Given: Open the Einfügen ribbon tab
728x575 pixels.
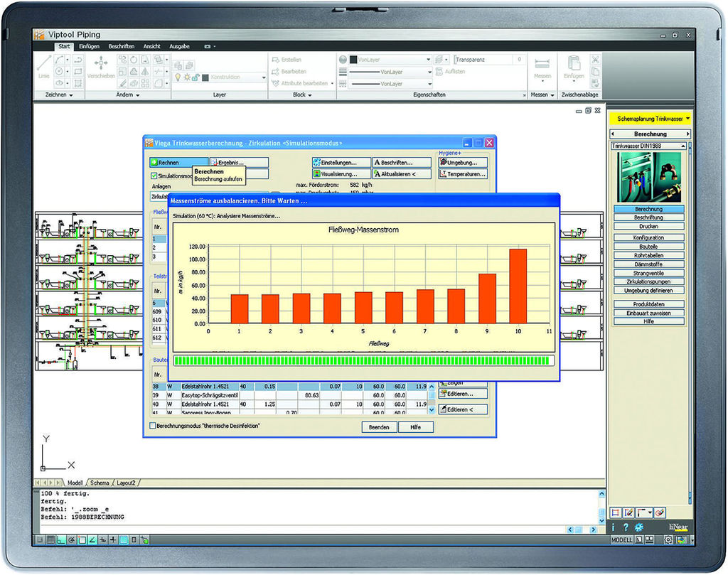Looking at the screenshot, I should pos(89,46).
